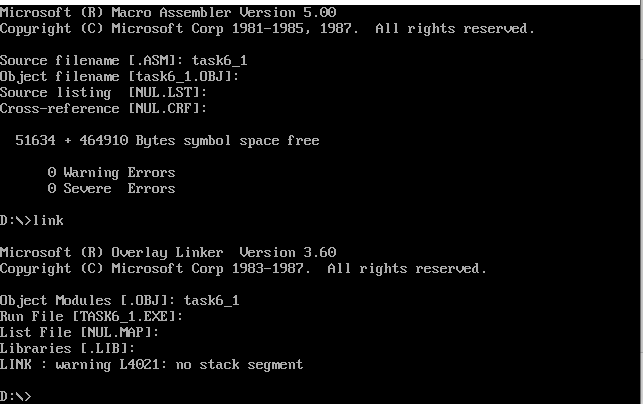This screenshot has width=643, height=404.
Task: Click the D:\>link command line
Action: 32,220
